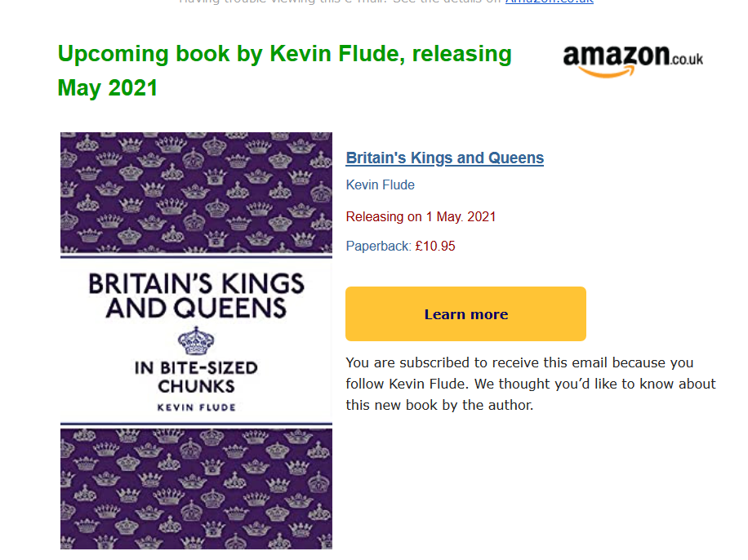Click the white title band of the book cover

196,340
